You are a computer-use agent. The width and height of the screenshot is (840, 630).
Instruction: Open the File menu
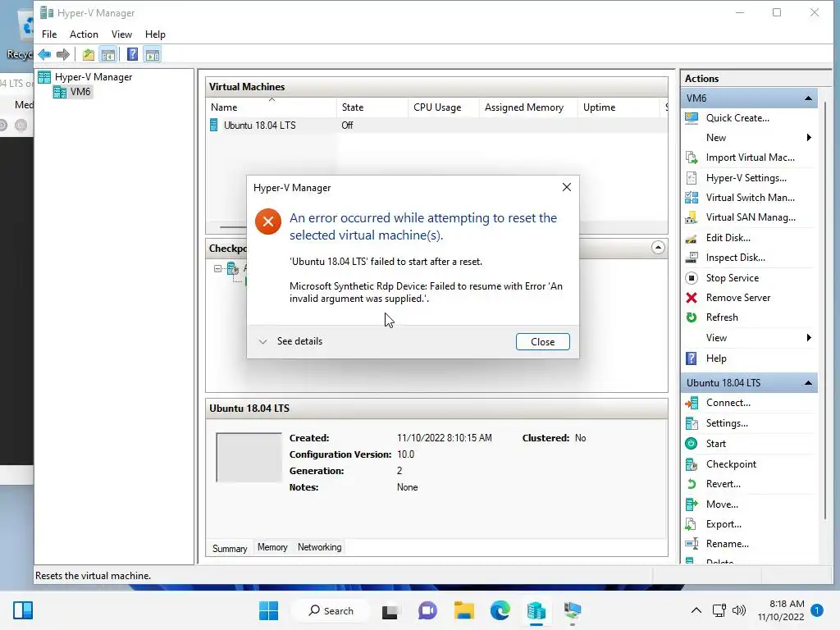coord(49,34)
